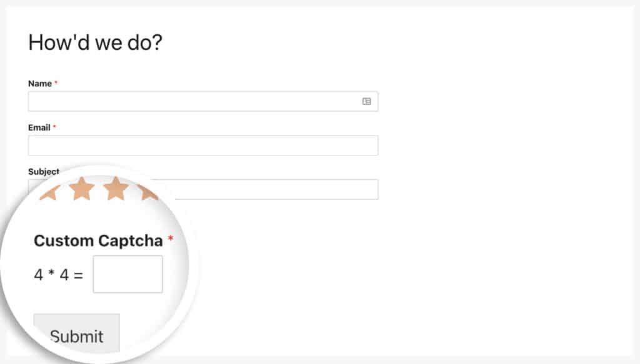Click the Custom Captcha label
Screen dimensions: 640x364
[x=98, y=241]
